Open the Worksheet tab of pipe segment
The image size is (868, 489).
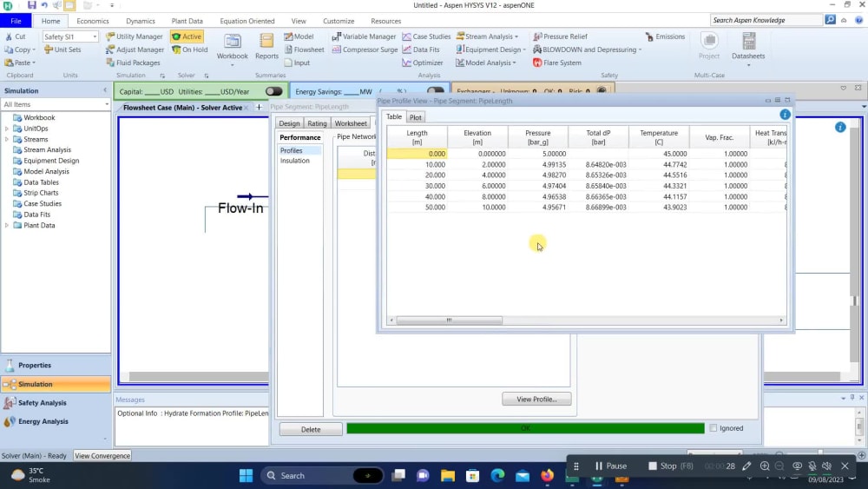pos(351,123)
